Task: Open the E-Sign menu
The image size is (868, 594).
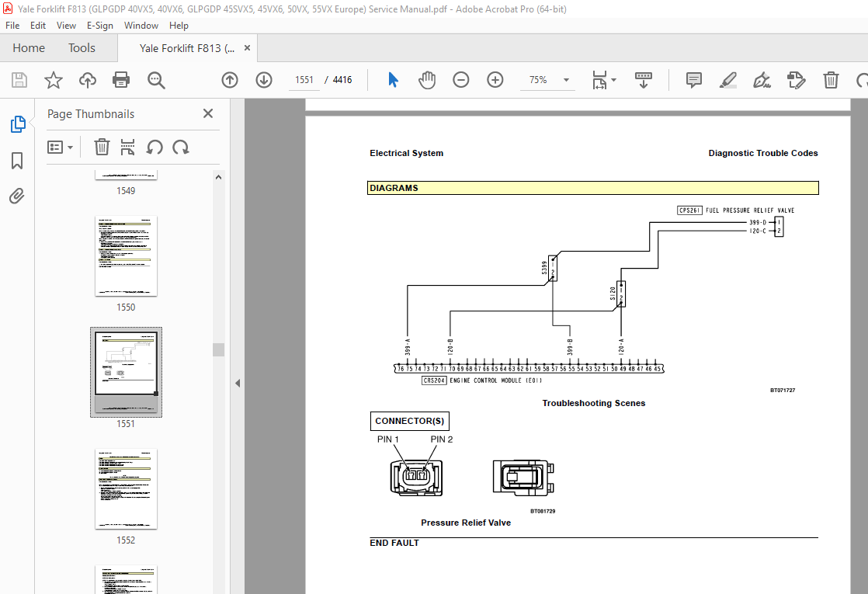Action: pyautogui.click(x=99, y=26)
